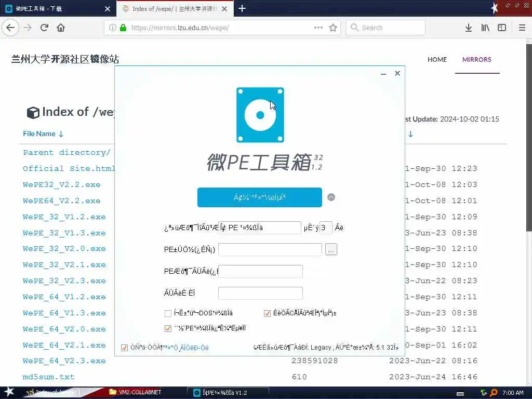Open site information icon in address bar

(x=112, y=28)
